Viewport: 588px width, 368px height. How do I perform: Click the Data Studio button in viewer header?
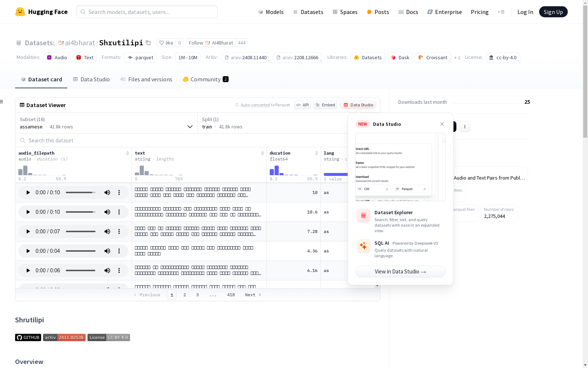click(x=358, y=105)
